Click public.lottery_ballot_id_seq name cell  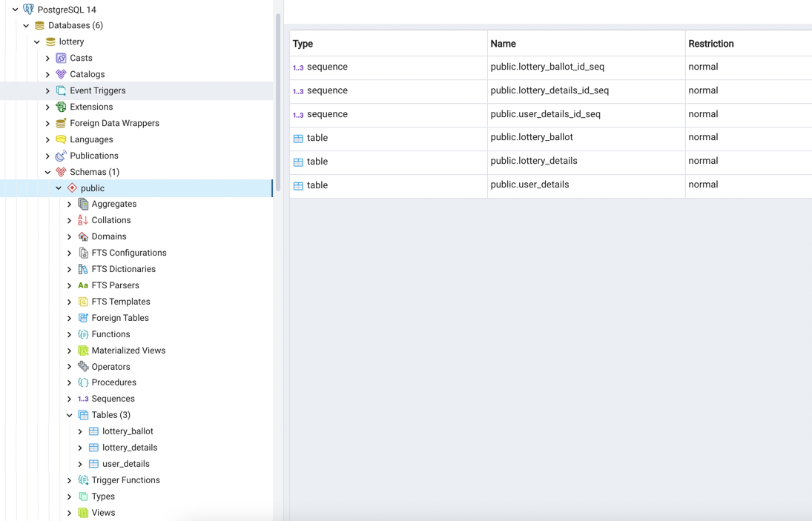coord(587,67)
